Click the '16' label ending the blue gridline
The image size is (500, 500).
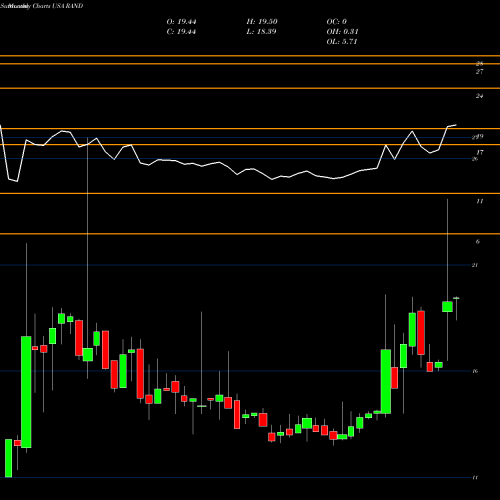[x=475, y=371]
